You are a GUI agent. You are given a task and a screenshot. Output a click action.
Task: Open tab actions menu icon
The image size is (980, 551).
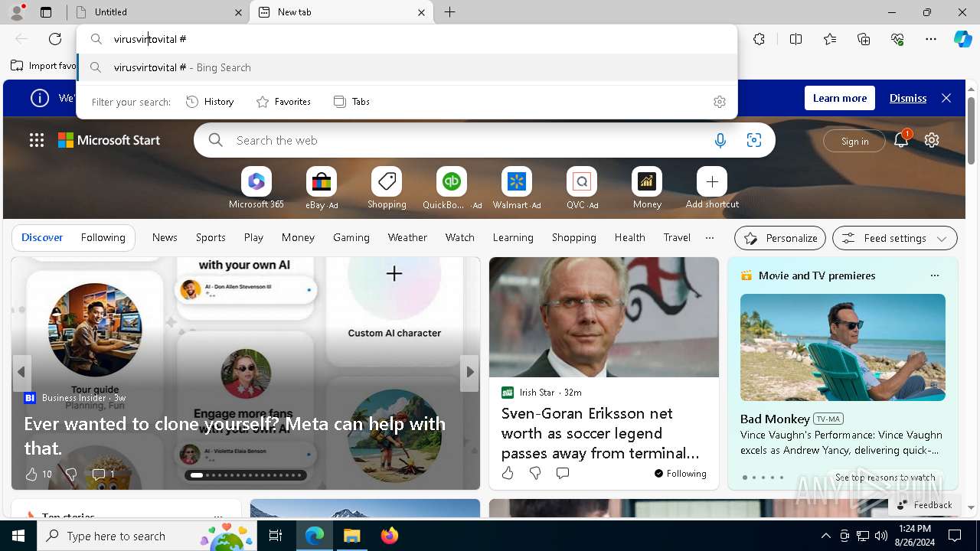[x=46, y=12]
